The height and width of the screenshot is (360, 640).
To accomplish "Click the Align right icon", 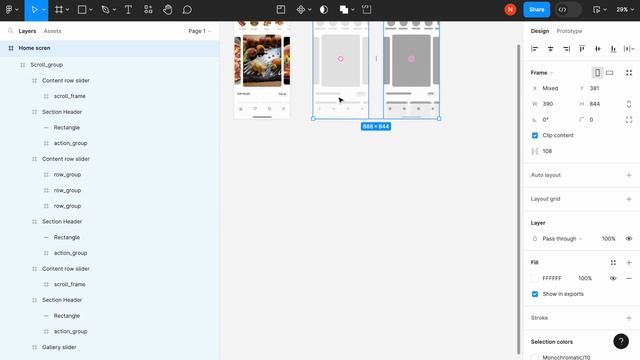I will 566,49.
